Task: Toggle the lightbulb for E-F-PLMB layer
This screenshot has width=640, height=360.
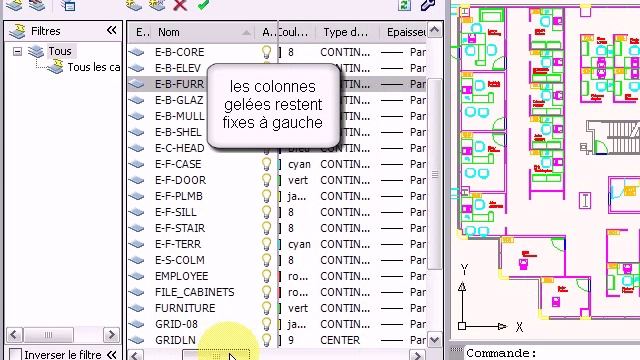Action: click(266, 196)
